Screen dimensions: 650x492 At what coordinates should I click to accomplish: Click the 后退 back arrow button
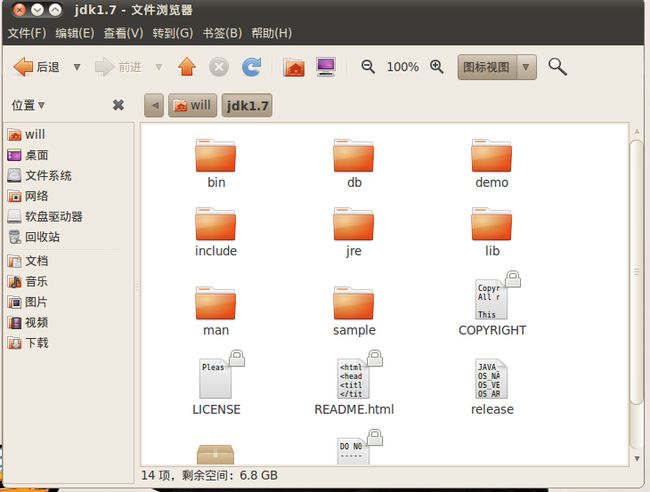pyautogui.click(x=36, y=67)
